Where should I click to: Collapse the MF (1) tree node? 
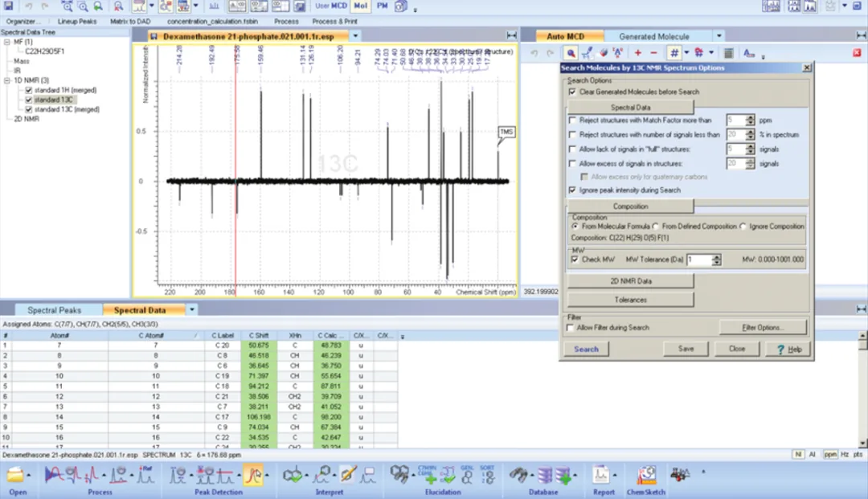[x=7, y=42]
